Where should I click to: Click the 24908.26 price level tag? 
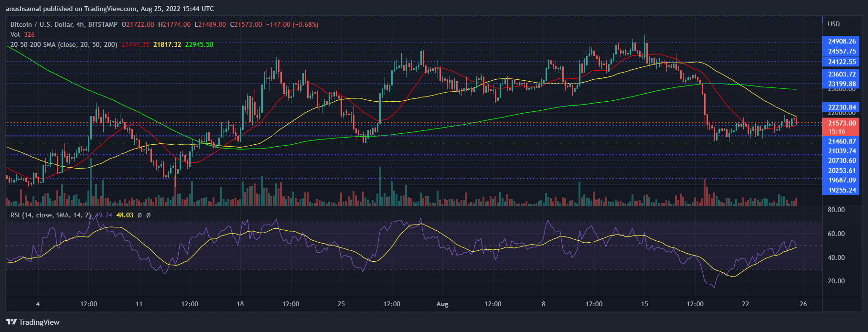(x=841, y=42)
